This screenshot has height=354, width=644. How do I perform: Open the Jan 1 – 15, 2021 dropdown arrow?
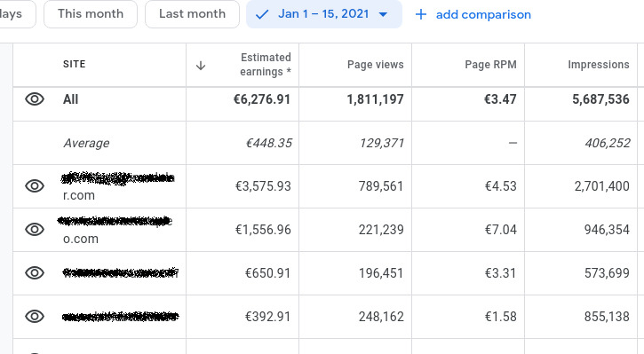click(383, 15)
